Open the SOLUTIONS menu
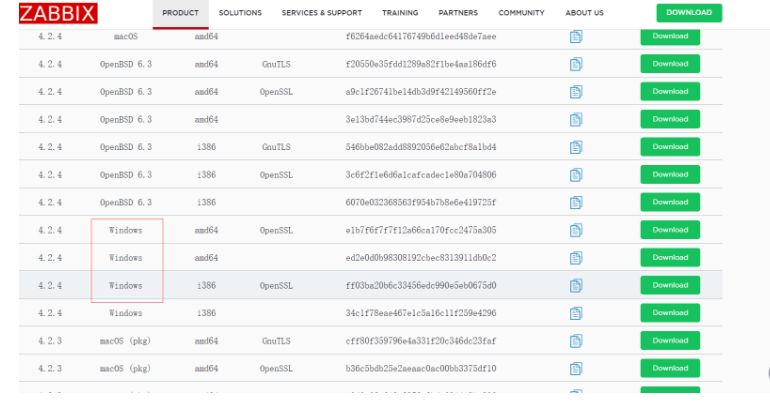Screen dimensions: 770x403 (x=240, y=13)
